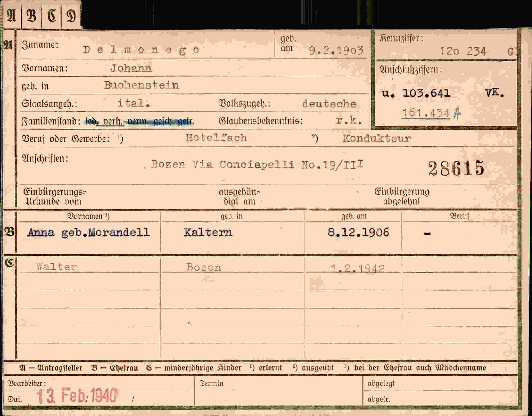This screenshot has width=532, height=416.
Task: Click the Fraktur tab letter C
Action: [x=52, y=16]
